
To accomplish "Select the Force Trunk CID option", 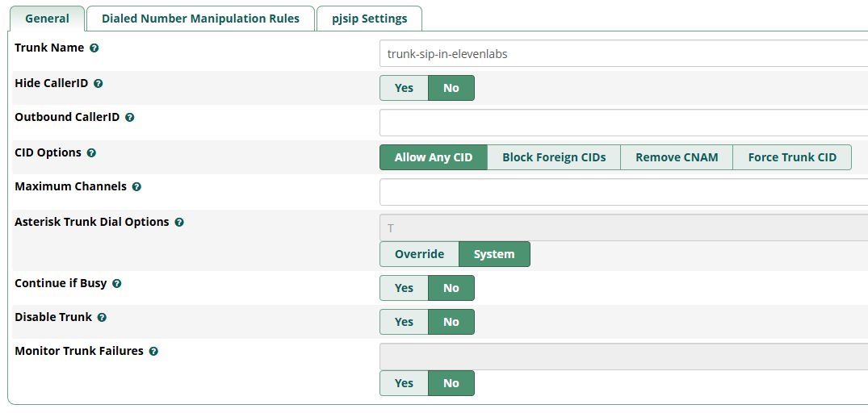I will point(792,157).
